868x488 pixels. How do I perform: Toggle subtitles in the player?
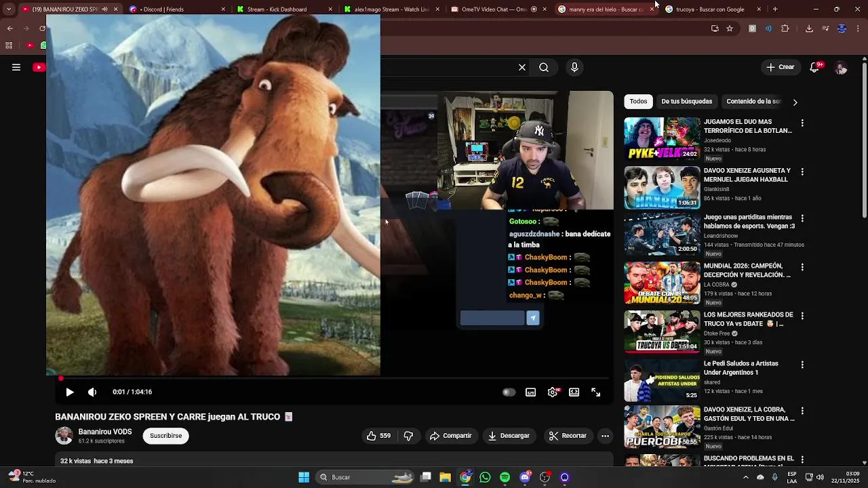click(x=531, y=392)
